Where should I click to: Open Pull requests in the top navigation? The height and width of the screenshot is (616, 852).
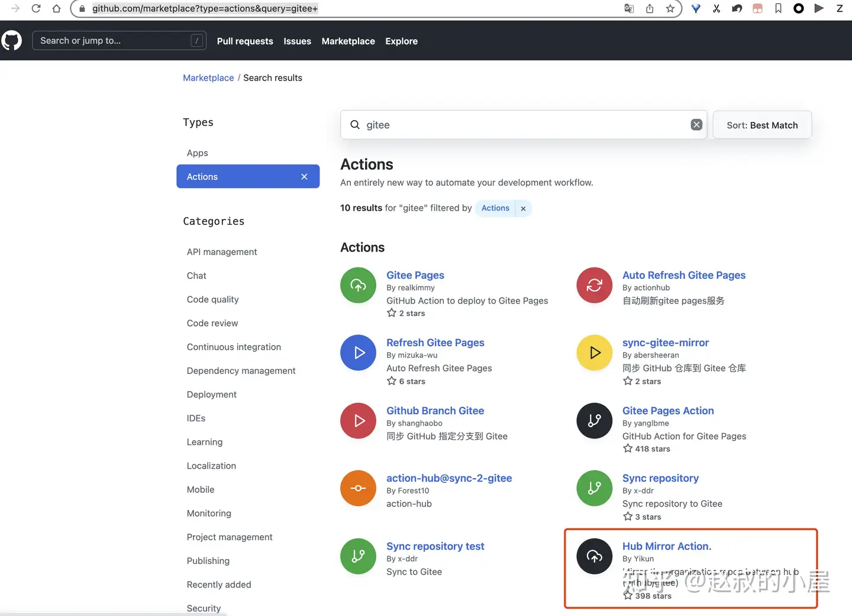click(x=245, y=41)
